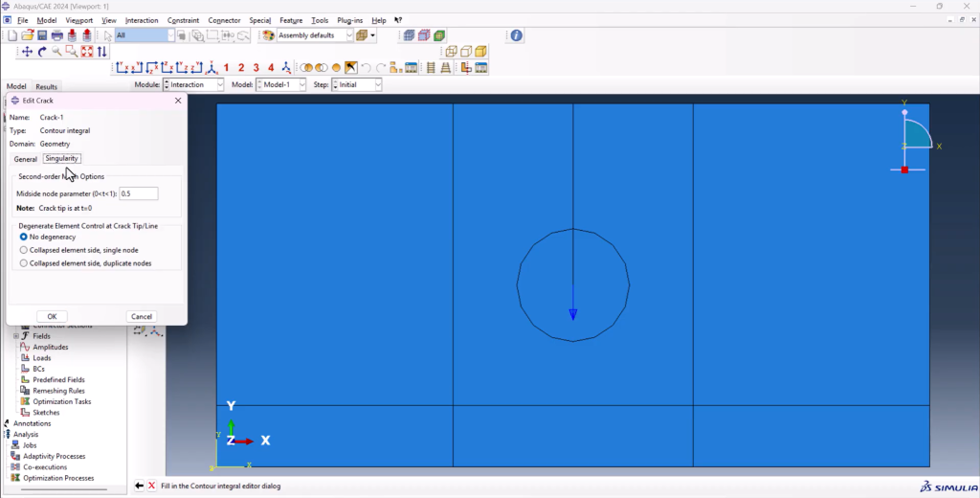The image size is (980, 498).
Task: Choose Collapsed element side, duplicate nodes
Action: tap(24, 263)
